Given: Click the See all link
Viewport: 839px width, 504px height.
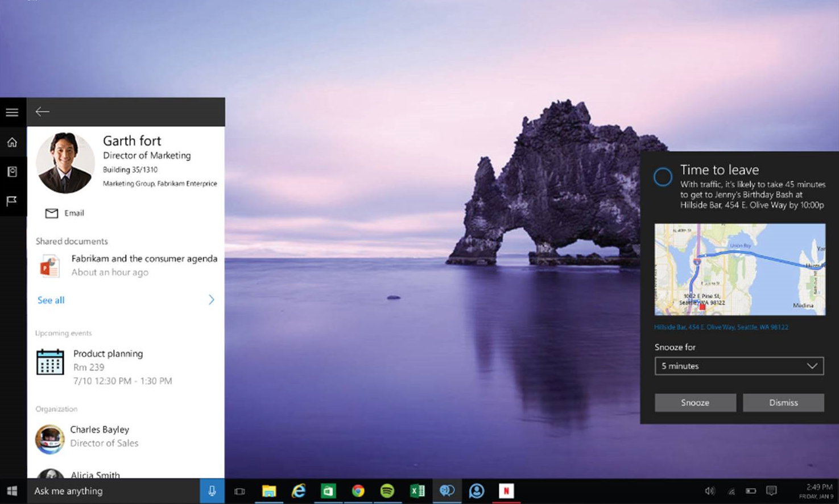Looking at the screenshot, I should (x=51, y=300).
